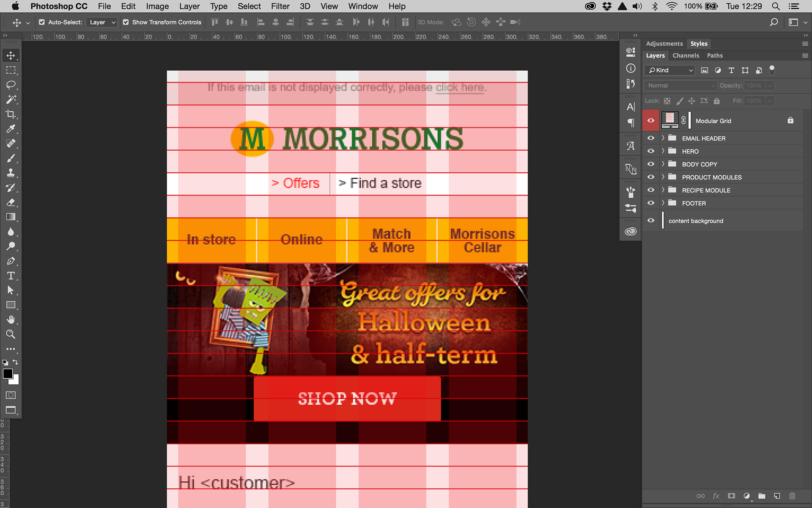Hide the EMAIL HEADER group
The height and width of the screenshot is (508, 812).
click(x=650, y=138)
